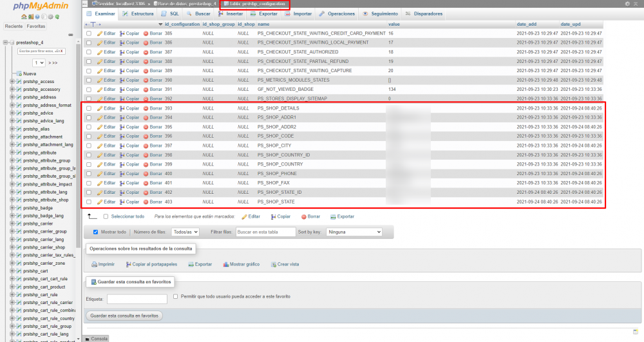The image size is (644, 342).
Task: Open Operaciones tab
Action: tap(337, 14)
